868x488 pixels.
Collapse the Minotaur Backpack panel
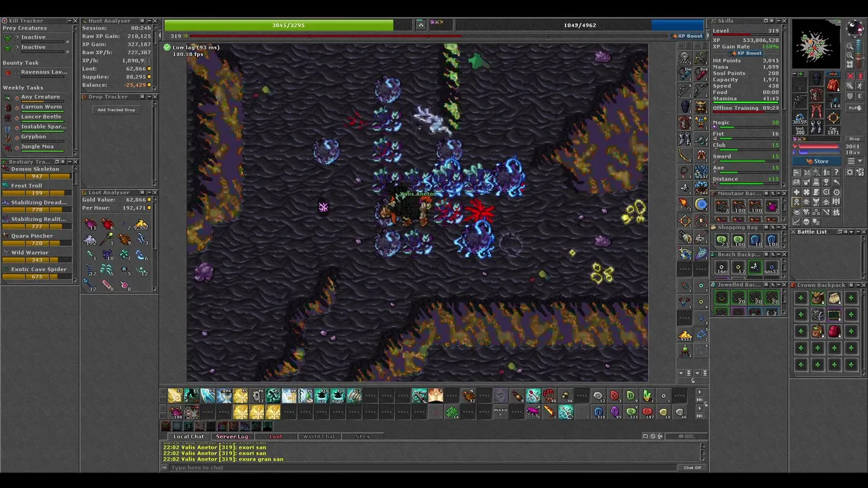(x=778, y=193)
